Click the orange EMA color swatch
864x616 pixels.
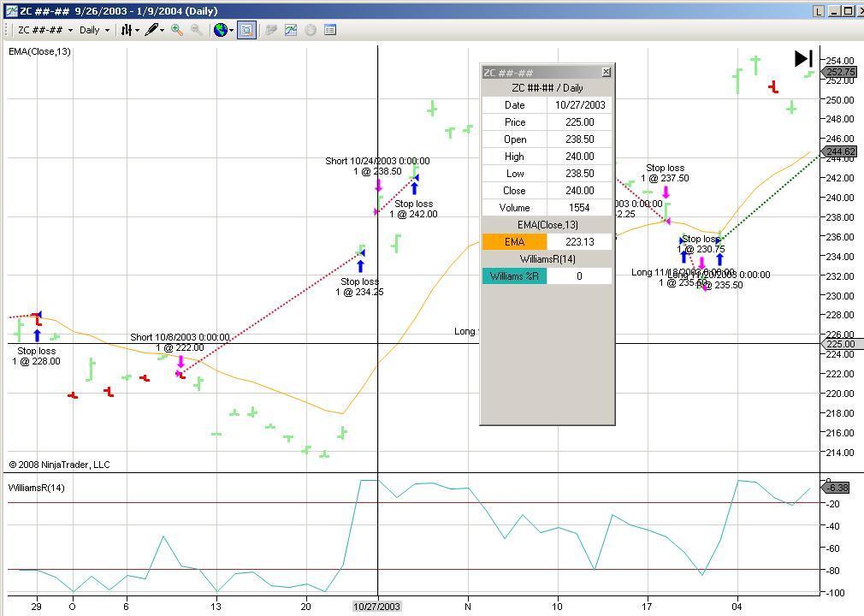[x=514, y=242]
